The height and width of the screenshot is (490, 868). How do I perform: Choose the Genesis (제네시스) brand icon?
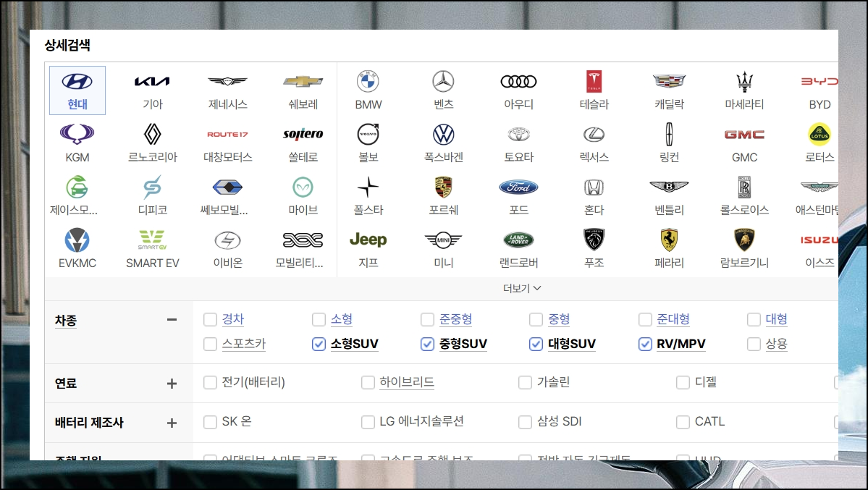coord(227,82)
